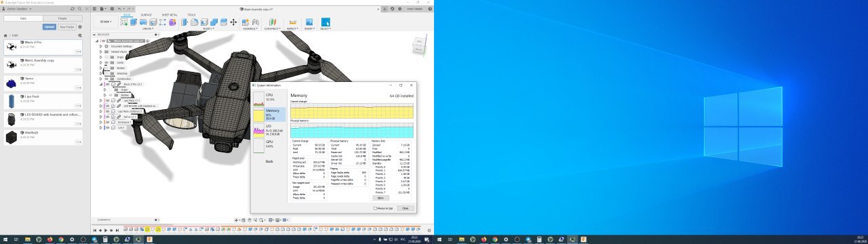Select the I/O graph in System Information
This screenshot has width=868, height=244.
tap(259, 131)
